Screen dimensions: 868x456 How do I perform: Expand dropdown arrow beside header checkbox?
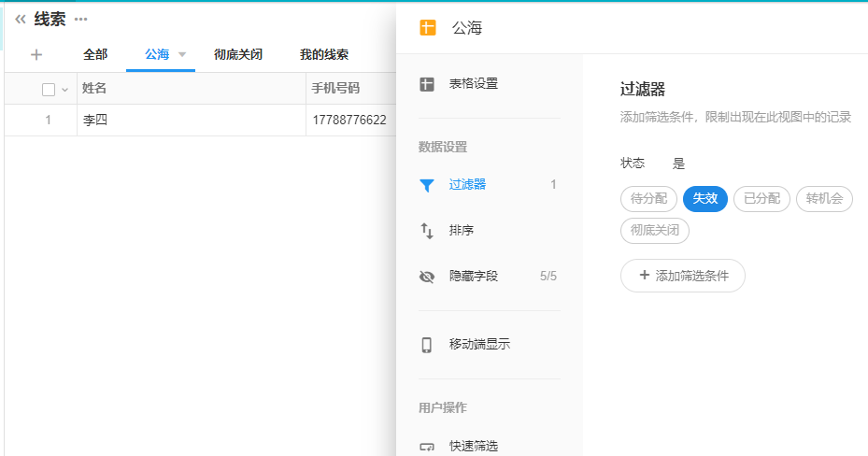(x=64, y=90)
